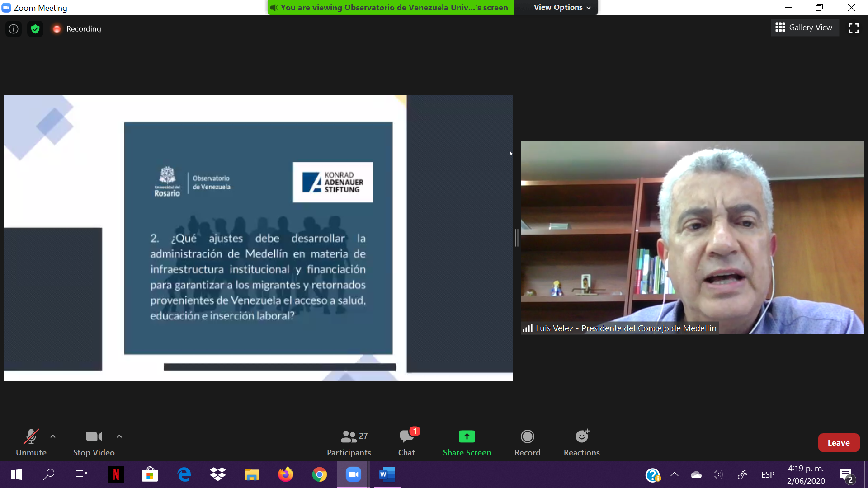Stop the video camera

[x=94, y=442]
